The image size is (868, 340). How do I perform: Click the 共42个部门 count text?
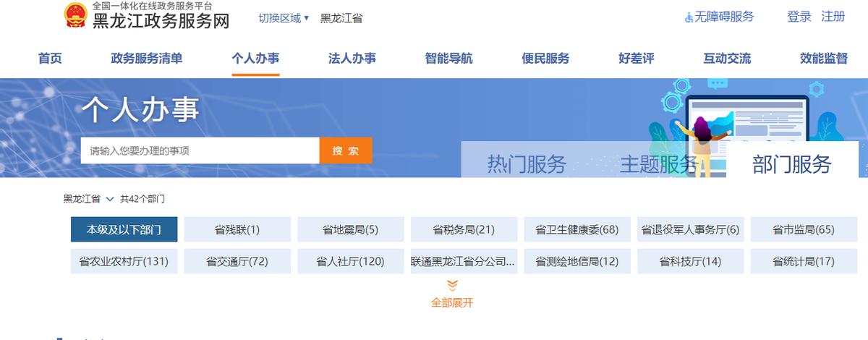[x=142, y=199]
